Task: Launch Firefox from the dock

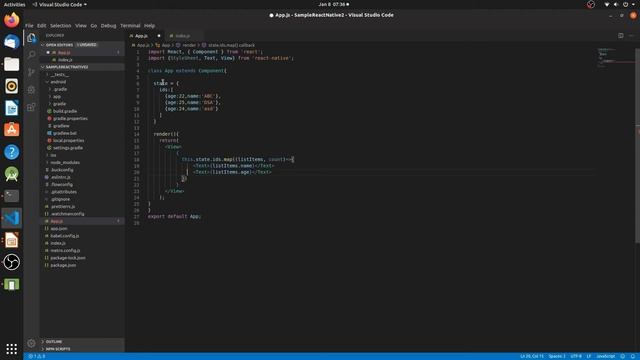Action: [11, 20]
